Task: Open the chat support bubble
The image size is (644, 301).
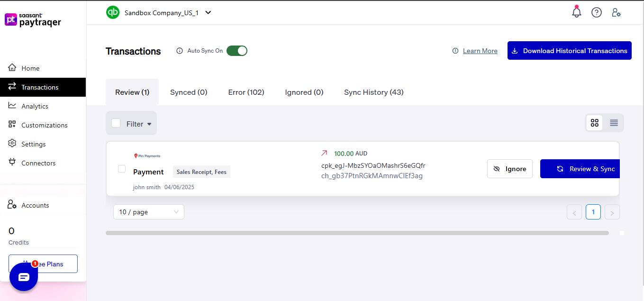Action: point(24,277)
